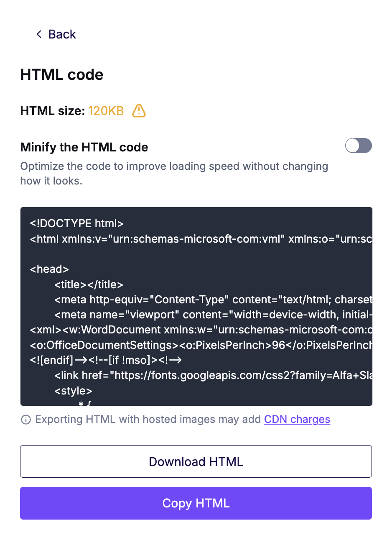
Task: Click the OfficeDocumentSettings PixelsPerInch line
Action: coord(201,345)
